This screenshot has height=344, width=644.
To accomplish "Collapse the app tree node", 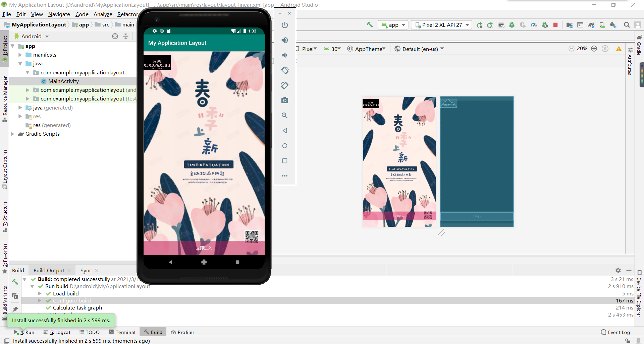I will (x=13, y=46).
